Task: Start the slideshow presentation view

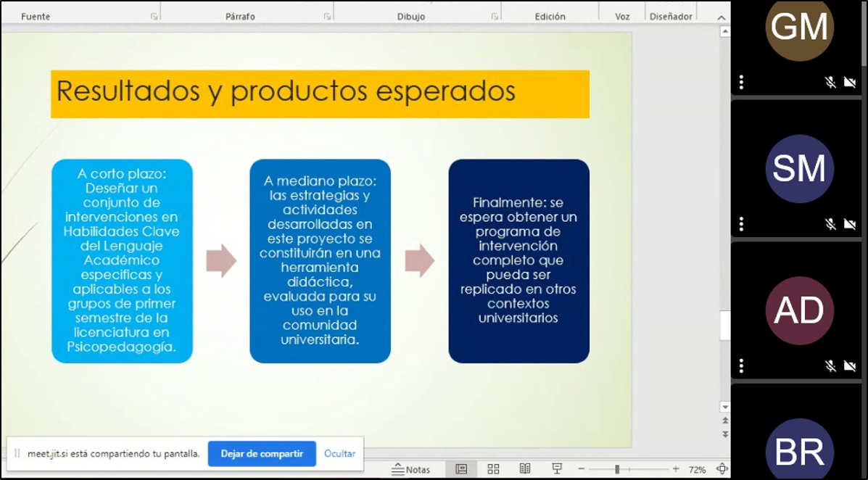Action: [557, 469]
